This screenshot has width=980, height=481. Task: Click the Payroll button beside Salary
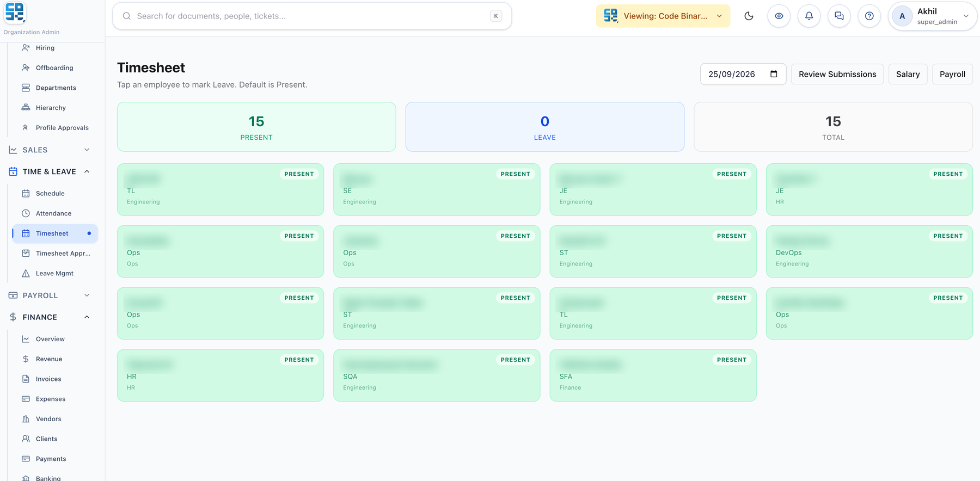[952, 74]
